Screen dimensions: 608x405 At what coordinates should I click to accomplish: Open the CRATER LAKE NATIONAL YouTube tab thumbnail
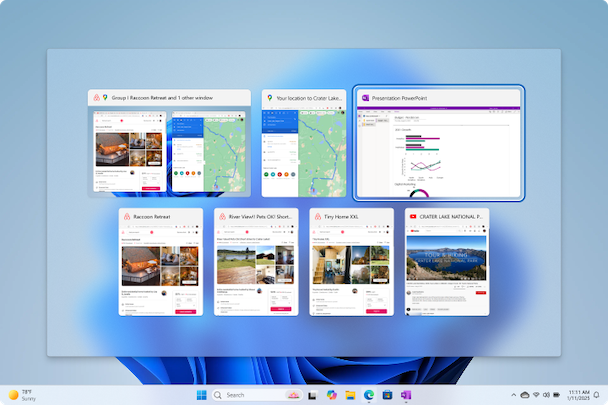click(x=447, y=262)
